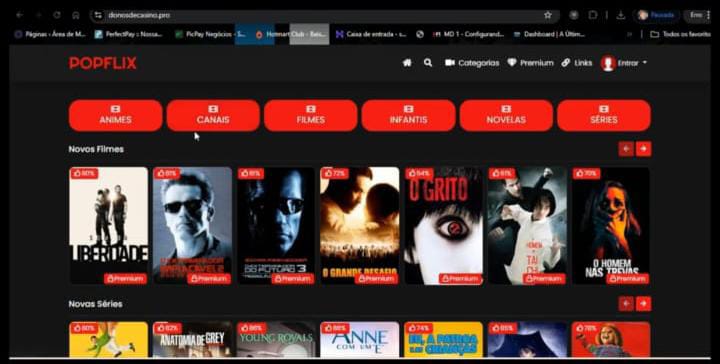This screenshot has width=720, height=364.
Task: Click next arrow in Novas Séries
Action: [x=644, y=303]
